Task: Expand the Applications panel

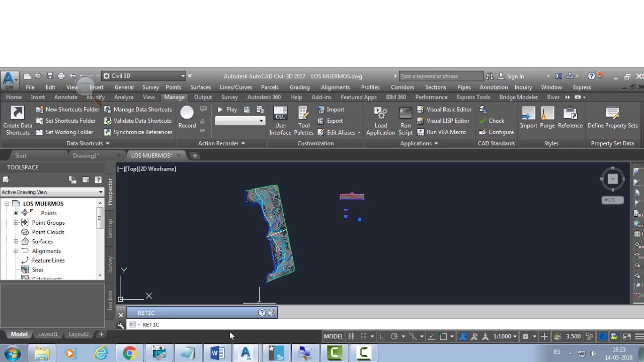Action: [x=419, y=143]
